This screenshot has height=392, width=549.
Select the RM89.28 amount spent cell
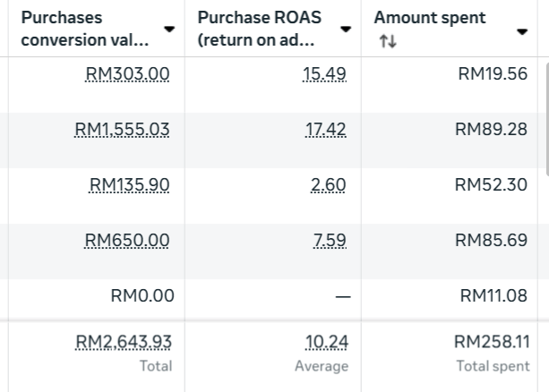[491, 130]
